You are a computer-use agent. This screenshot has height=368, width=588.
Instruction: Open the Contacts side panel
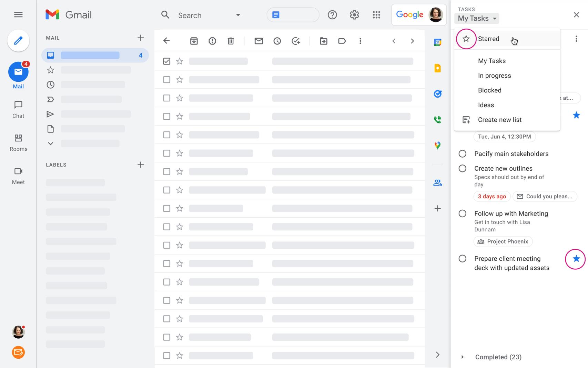(x=437, y=183)
